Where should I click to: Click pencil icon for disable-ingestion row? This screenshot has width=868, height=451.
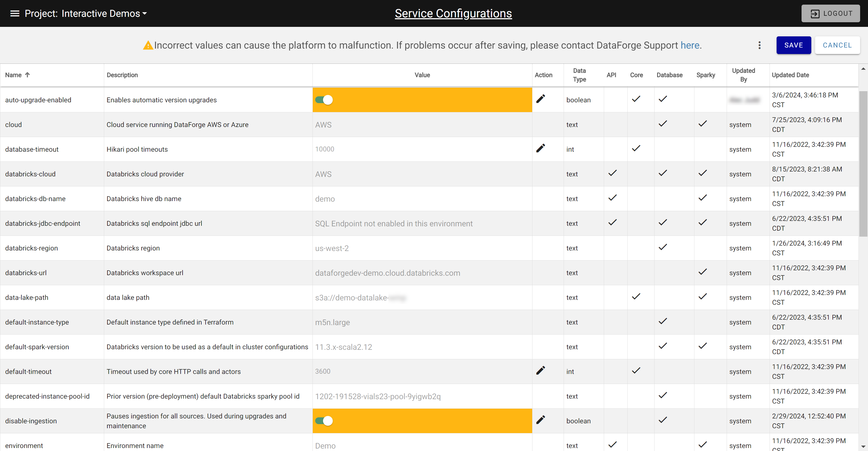541,420
